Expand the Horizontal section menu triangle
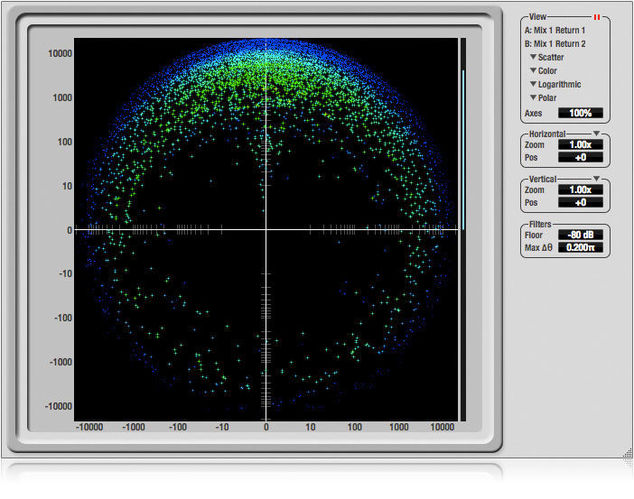The height and width of the screenshot is (499, 634). [x=596, y=133]
